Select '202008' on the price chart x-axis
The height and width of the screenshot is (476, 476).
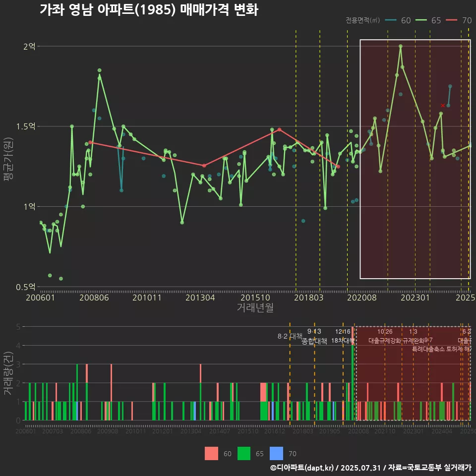click(362, 297)
